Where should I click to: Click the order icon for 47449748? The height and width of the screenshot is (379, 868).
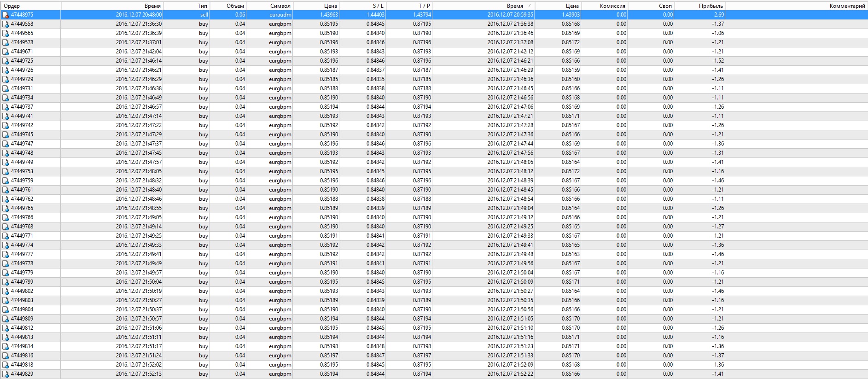point(6,153)
